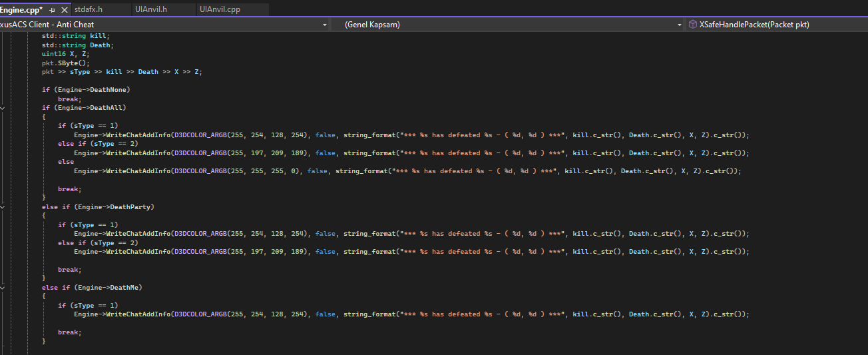868x355 pixels.
Task: Open the UIAnvil.h tab
Action: click(x=150, y=9)
